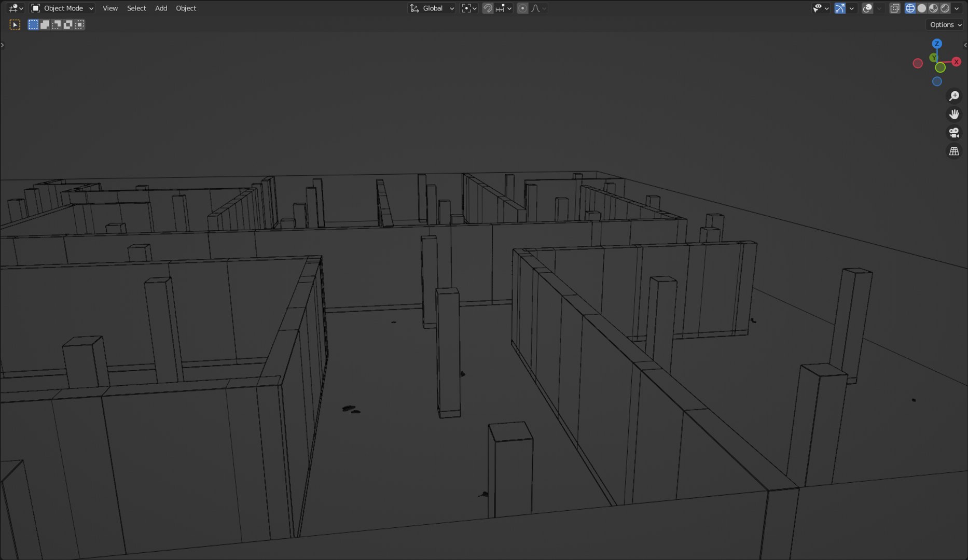
Task: Toggle snapping magnet icon
Action: [x=488, y=8]
